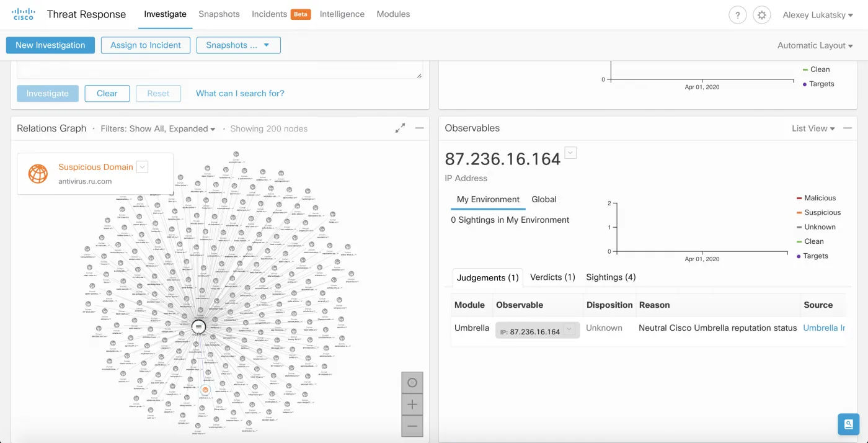Open the blue casebook widget icon
Image resolution: width=868 pixels, height=443 pixels.
tap(848, 424)
